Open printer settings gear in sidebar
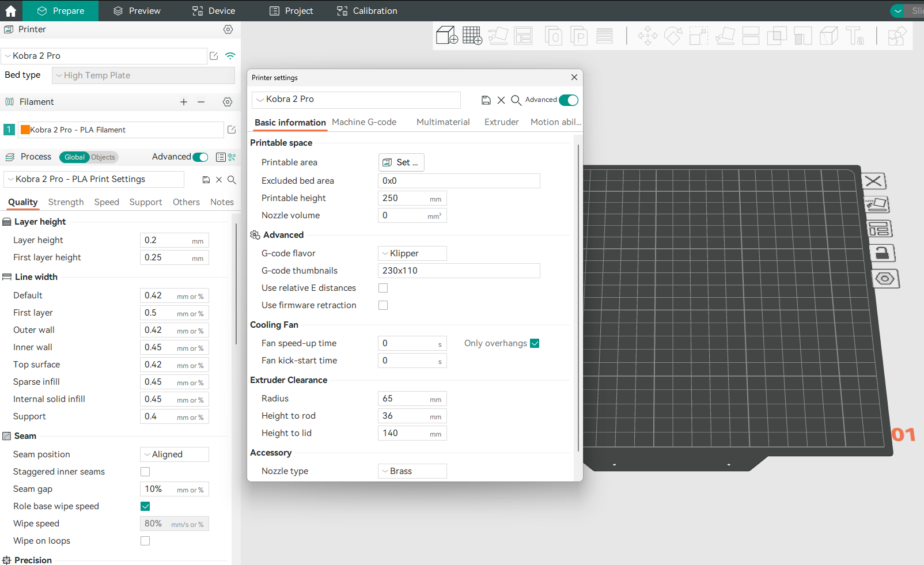The height and width of the screenshot is (565, 924). tap(228, 29)
